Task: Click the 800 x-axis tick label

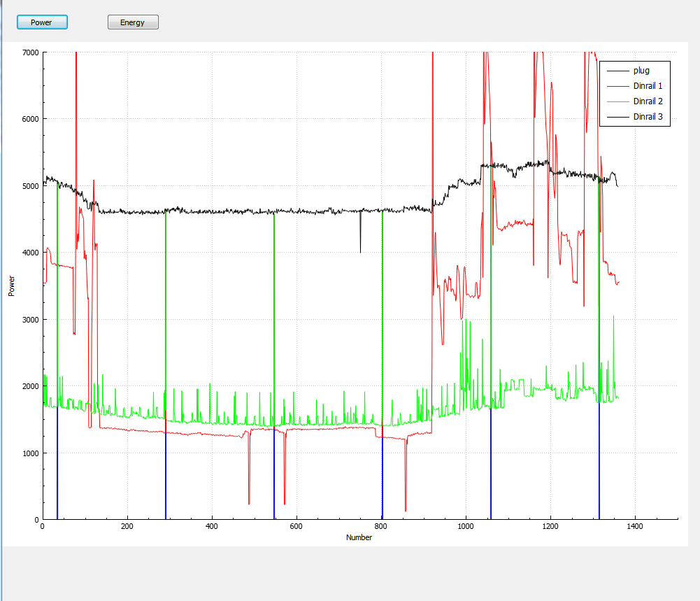Action: point(381,526)
